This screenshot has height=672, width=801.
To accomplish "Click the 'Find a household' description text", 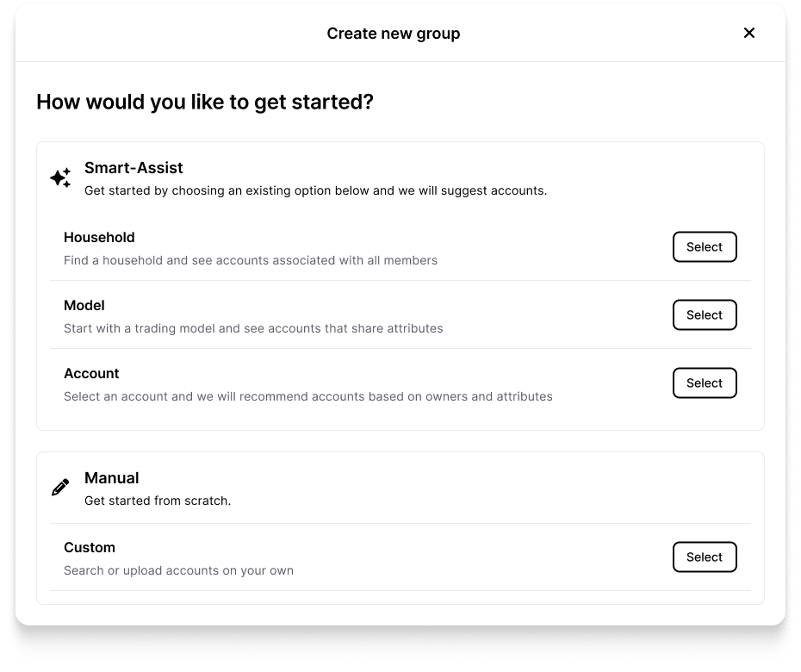I will coord(251,260).
